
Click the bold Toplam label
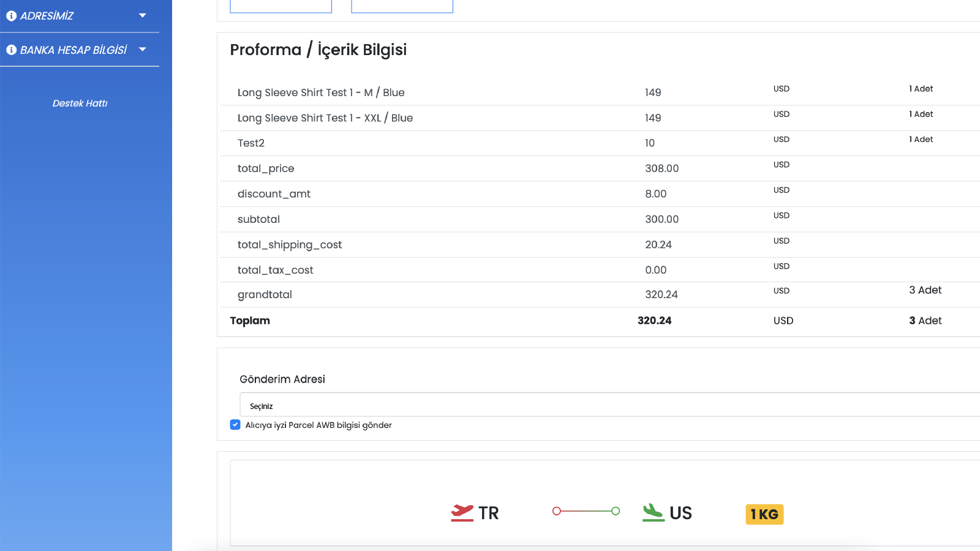pyautogui.click(x=250, y=321)
